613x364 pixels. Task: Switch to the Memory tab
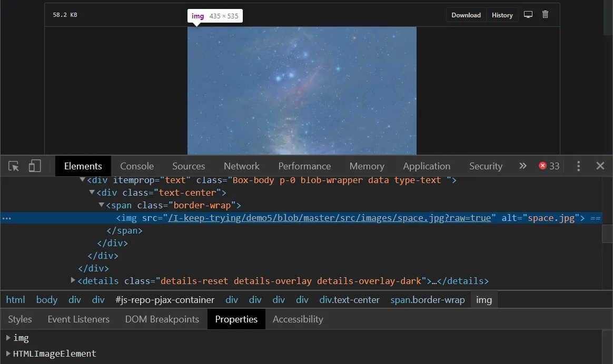click(367, 166)
